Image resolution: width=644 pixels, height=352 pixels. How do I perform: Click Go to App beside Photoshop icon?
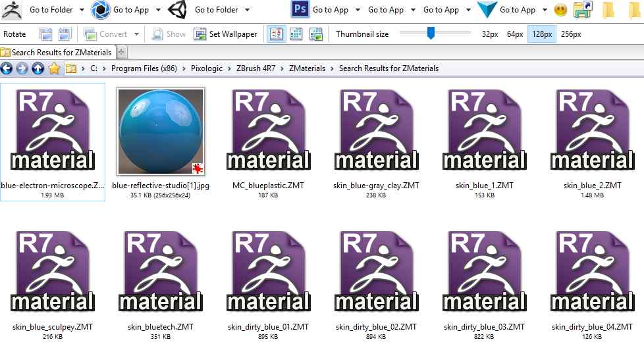point(331,10)
